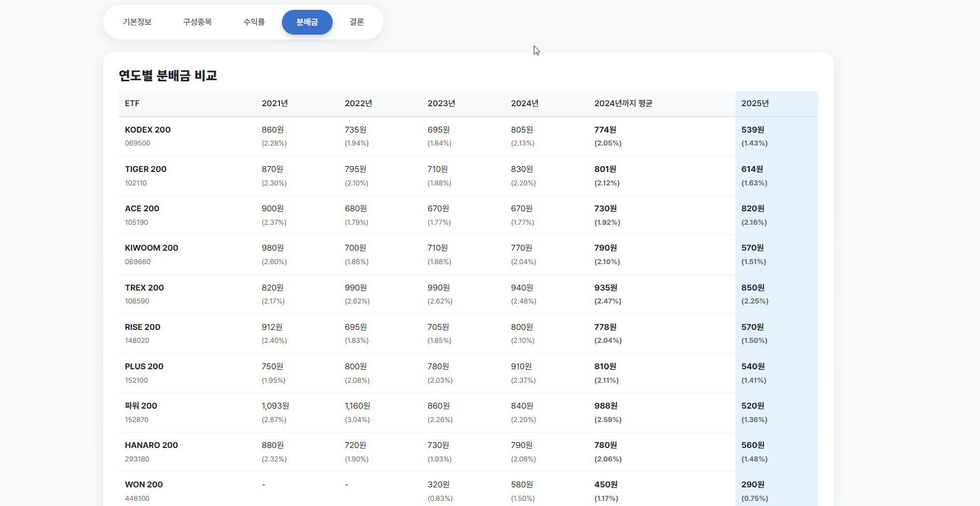Image resolution: width=980 pixels, height=506 pixels.
Task: Click the 2024년 column header
Action: pos(525,104)
